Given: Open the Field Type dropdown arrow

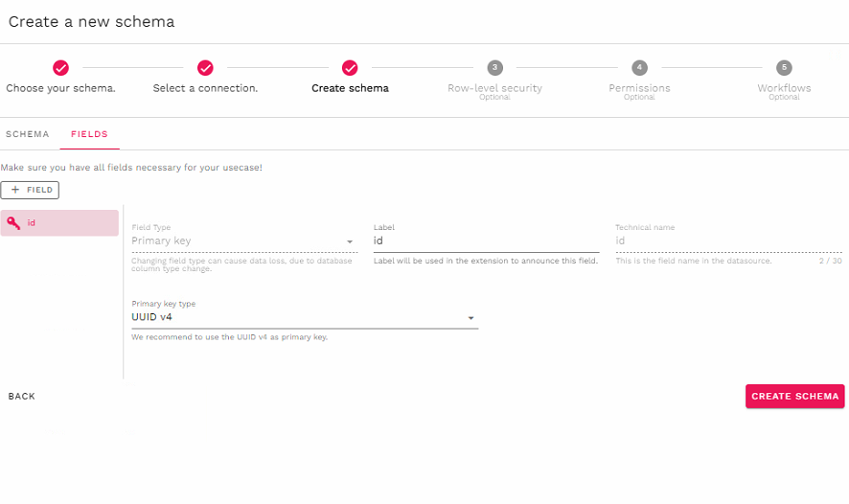Looking at the screenshot, I should [350, 241].
